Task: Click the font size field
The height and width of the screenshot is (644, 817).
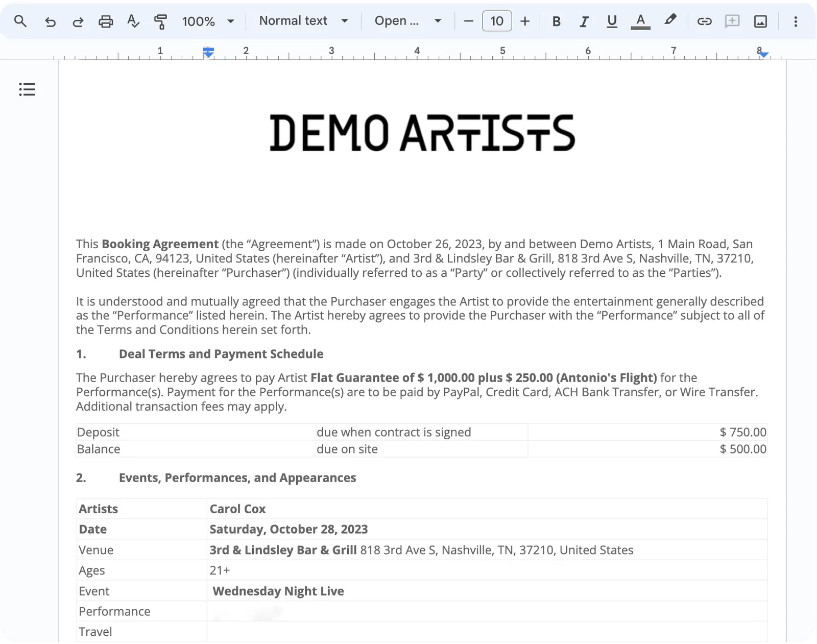Action: (x=497, y=21)
